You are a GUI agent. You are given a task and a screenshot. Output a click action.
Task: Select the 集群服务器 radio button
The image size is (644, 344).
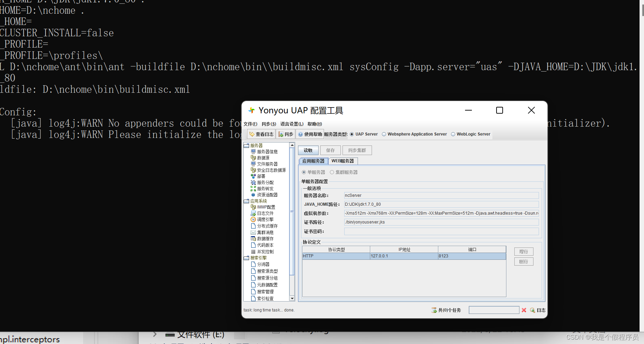pyautogui.click(x=344, y=172)
